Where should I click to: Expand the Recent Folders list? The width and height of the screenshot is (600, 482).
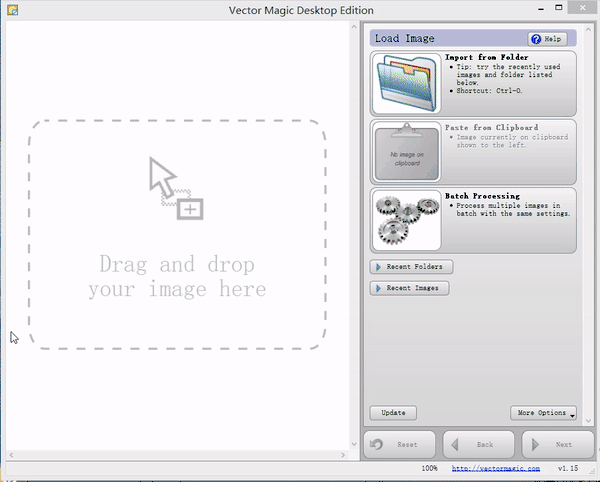(411, 267)
